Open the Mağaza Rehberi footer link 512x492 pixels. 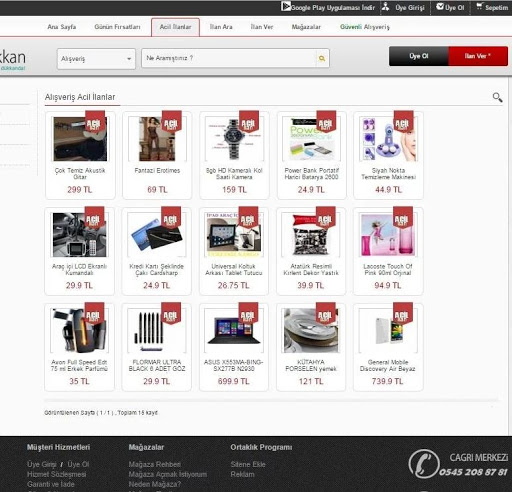155,464
